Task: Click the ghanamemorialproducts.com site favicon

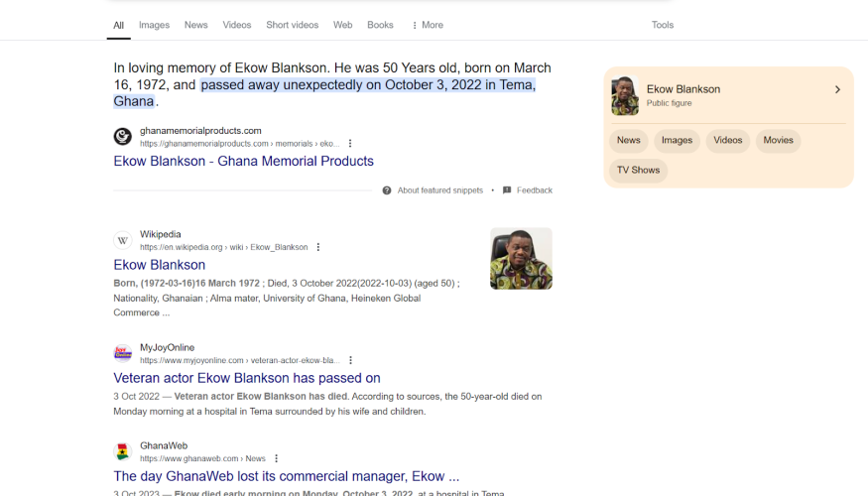Action: (123, 136)
